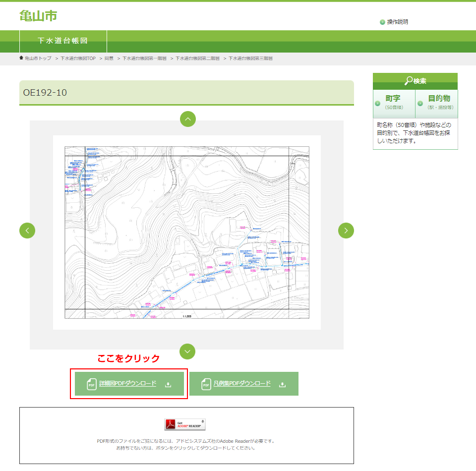This screenshot has width=476, height=471.
Task: Click the green bullet beside 操作説明
Action: point(382,22)
